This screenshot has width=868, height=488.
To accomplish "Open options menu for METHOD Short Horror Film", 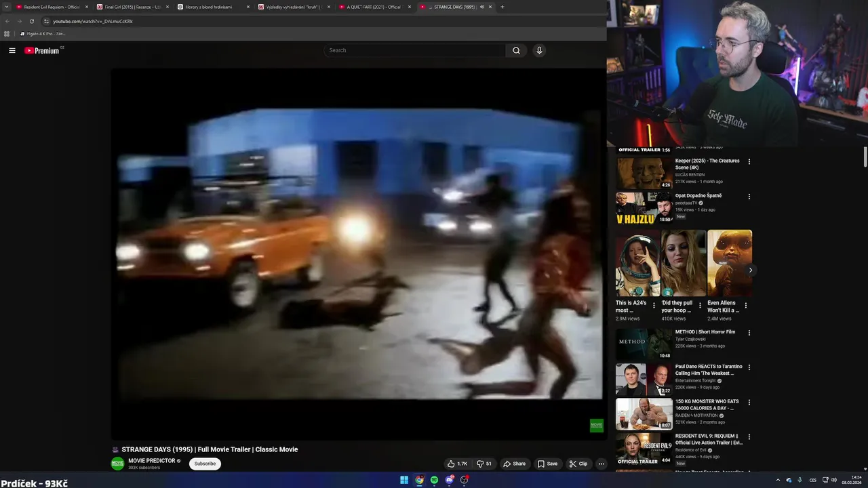I will pos(749,333).
